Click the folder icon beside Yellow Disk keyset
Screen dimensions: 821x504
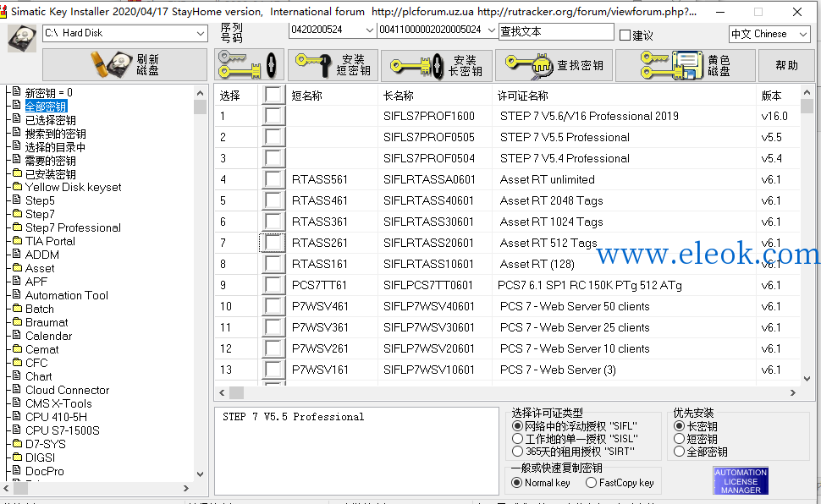pos(17,187)
